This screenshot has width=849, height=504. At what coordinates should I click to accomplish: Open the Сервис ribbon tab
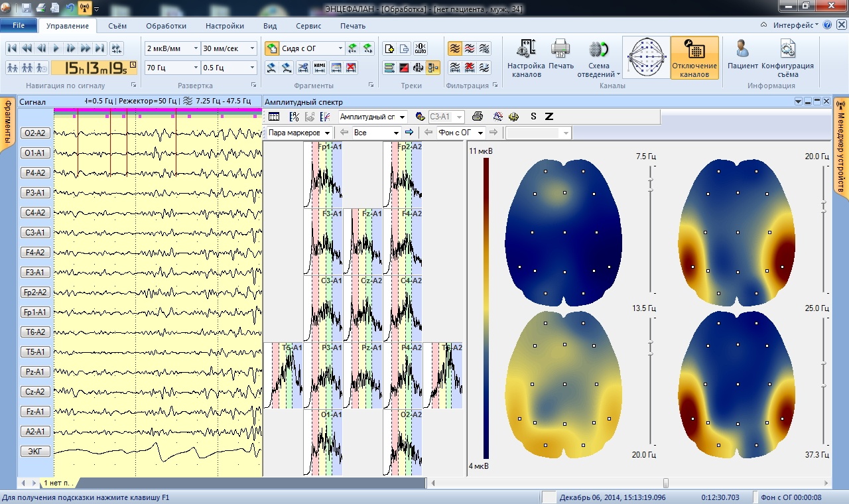click(x=308, y=26)
